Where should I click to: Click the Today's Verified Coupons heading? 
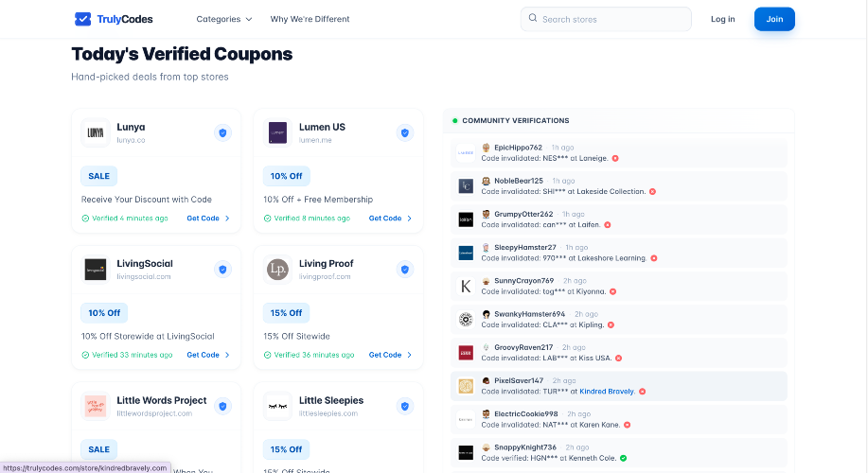182,54
